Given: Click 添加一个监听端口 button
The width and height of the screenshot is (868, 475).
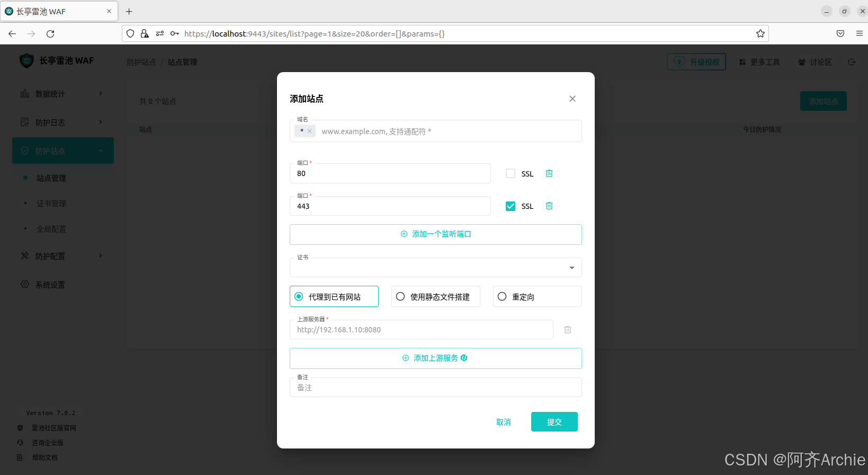Looking at the screenshot, I should click(435, 234).
